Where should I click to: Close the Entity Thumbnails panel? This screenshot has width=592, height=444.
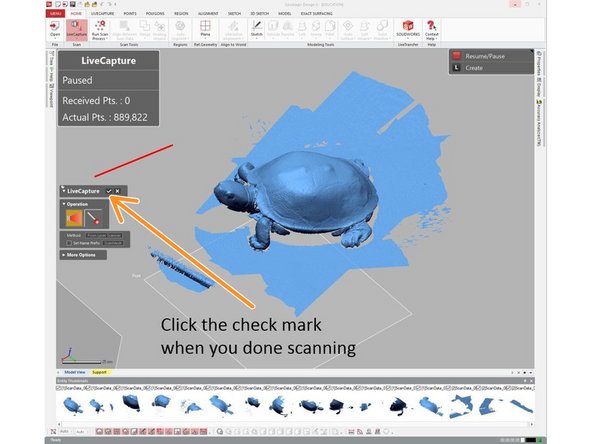pos(531,381)
